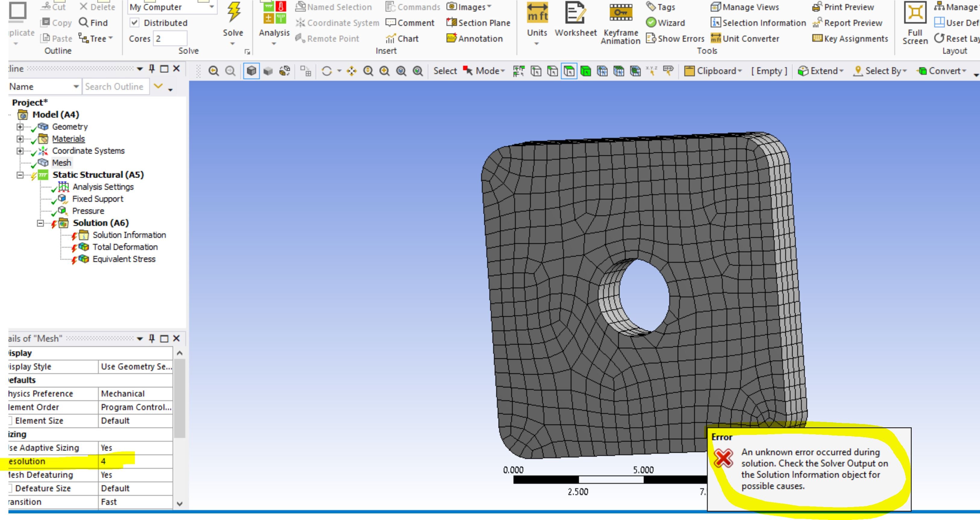This screenshot has height=520, width=980.
Task: Collapse the Solution (A6) node
Action: tap(40, 223)
